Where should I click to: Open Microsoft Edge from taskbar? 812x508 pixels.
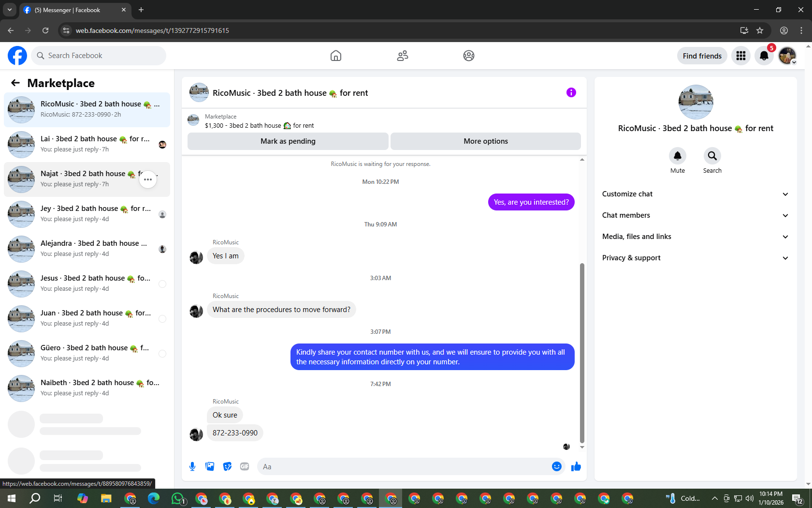(154, 498)
